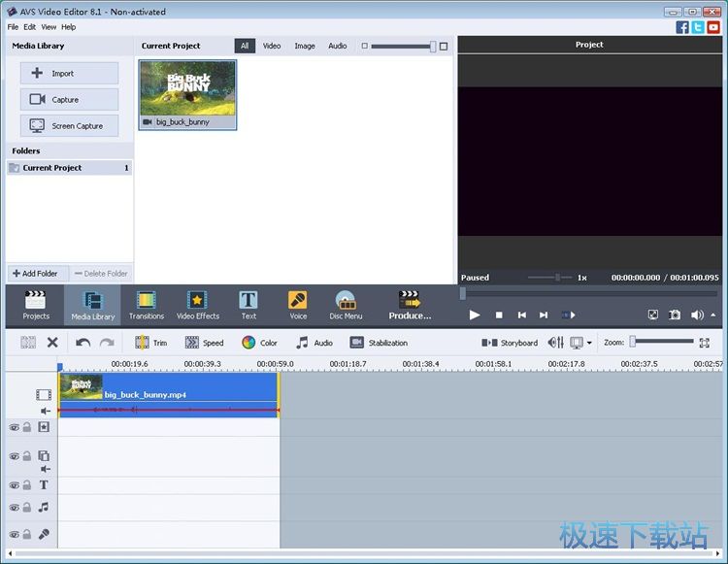Toggle the text track lock icon
This screenshot has width=728, height=564.
[27, 485]
